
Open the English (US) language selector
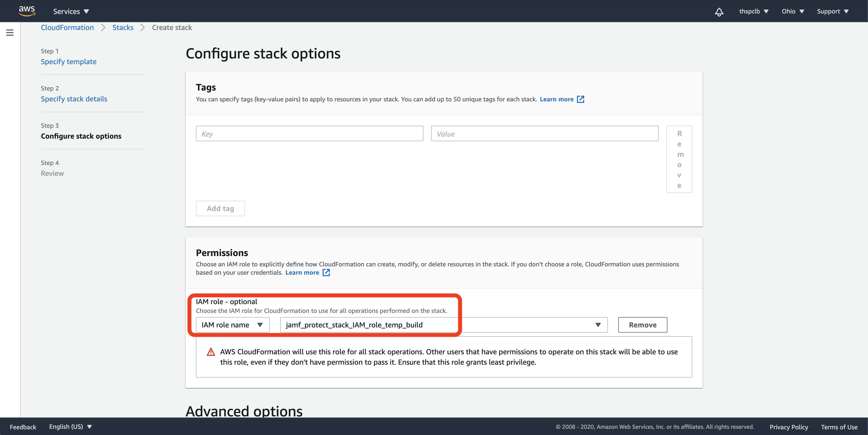(x=70, y=426)
